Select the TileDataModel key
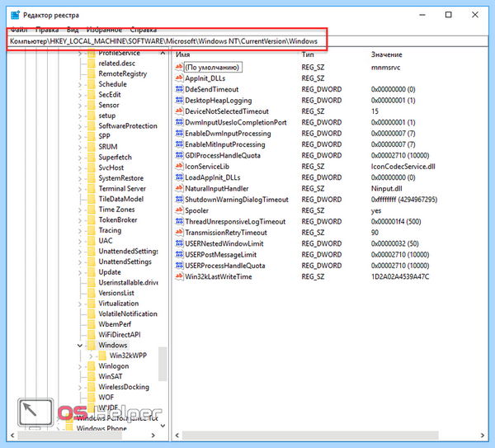This screenshot has height=448, width=495. click(x=121, y=199)
